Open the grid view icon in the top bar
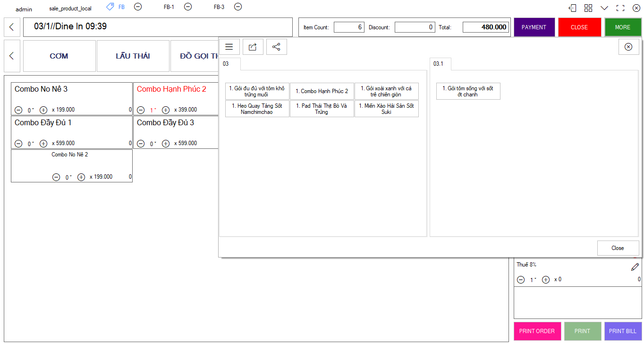Viewport: 644px width, 344px height. pyautogui.click(x=588, y=8)
